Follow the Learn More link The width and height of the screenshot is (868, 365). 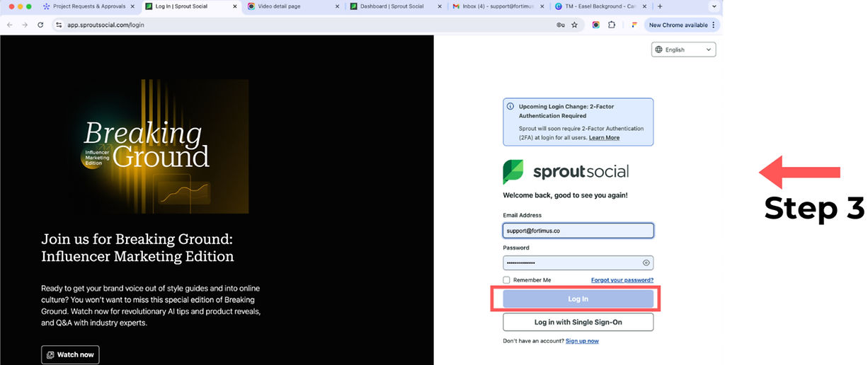(x=604, y=137)
